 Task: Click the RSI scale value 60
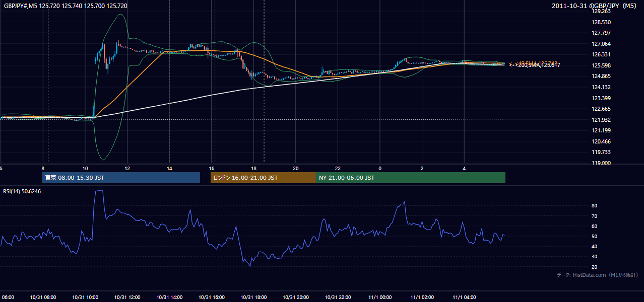595,226
